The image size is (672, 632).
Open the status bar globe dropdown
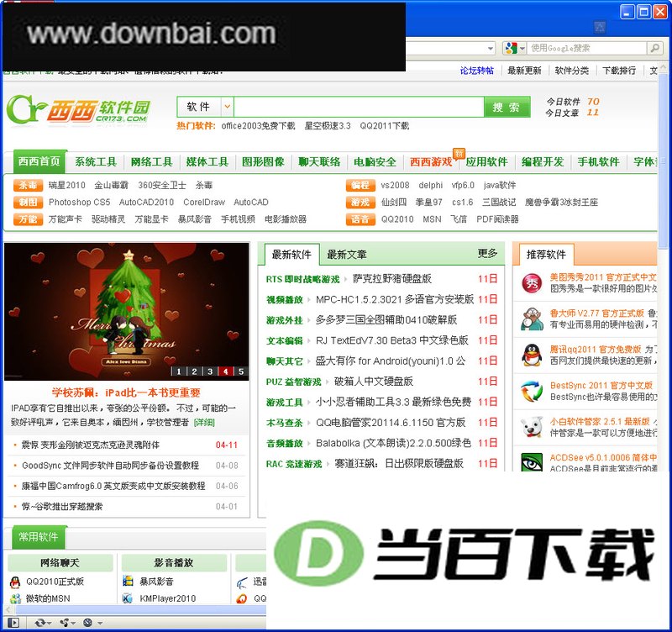[x=92, y=623]
